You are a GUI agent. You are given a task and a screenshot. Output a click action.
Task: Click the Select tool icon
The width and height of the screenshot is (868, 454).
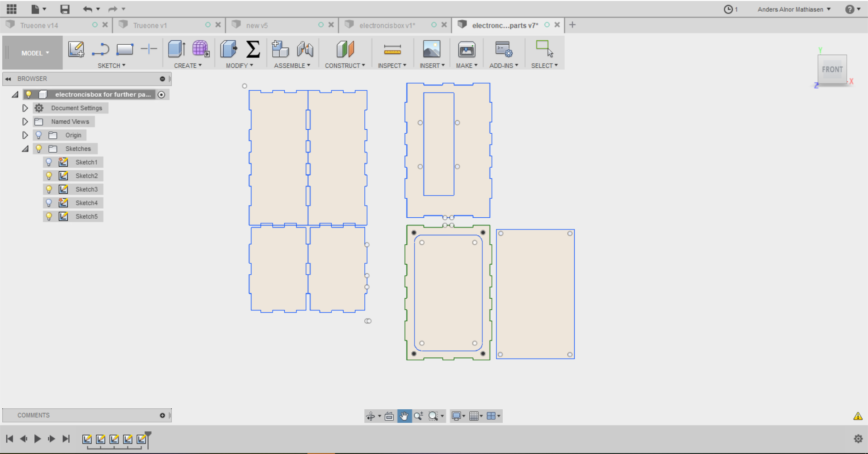pyautogui.click(x=544, y=49)
